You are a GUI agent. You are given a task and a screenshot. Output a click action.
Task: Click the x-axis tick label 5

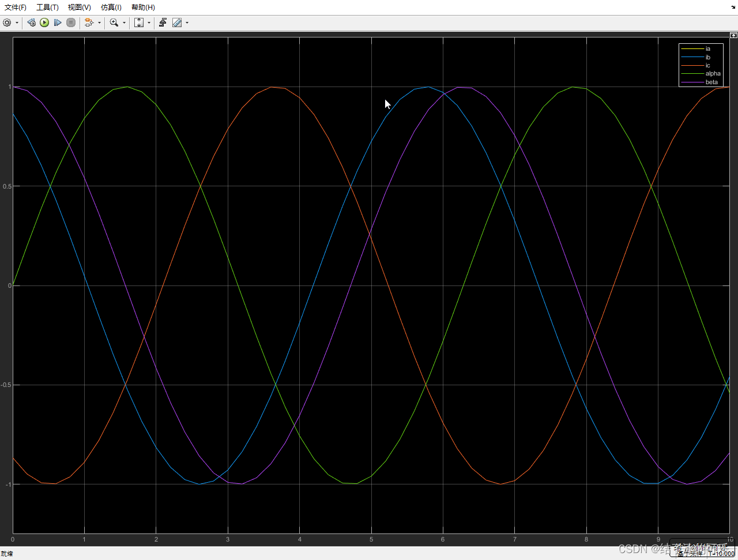371,539
